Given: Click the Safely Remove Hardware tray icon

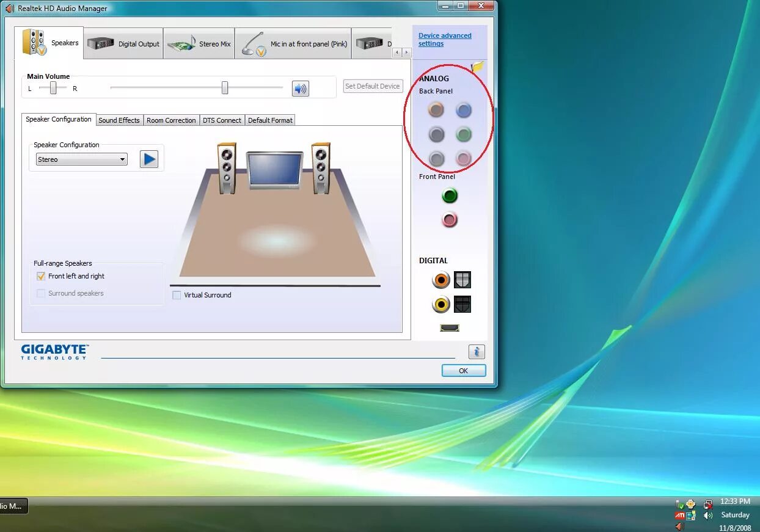Looking at the screenshot, I should click(x=679, y=505).
